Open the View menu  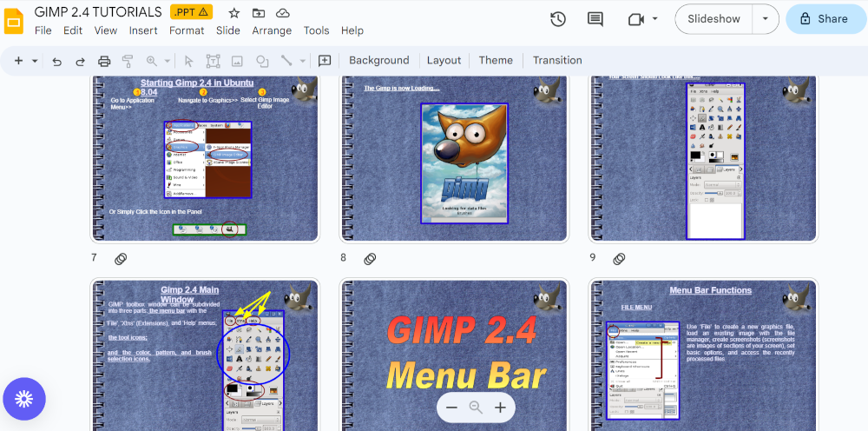click(105, 30)
